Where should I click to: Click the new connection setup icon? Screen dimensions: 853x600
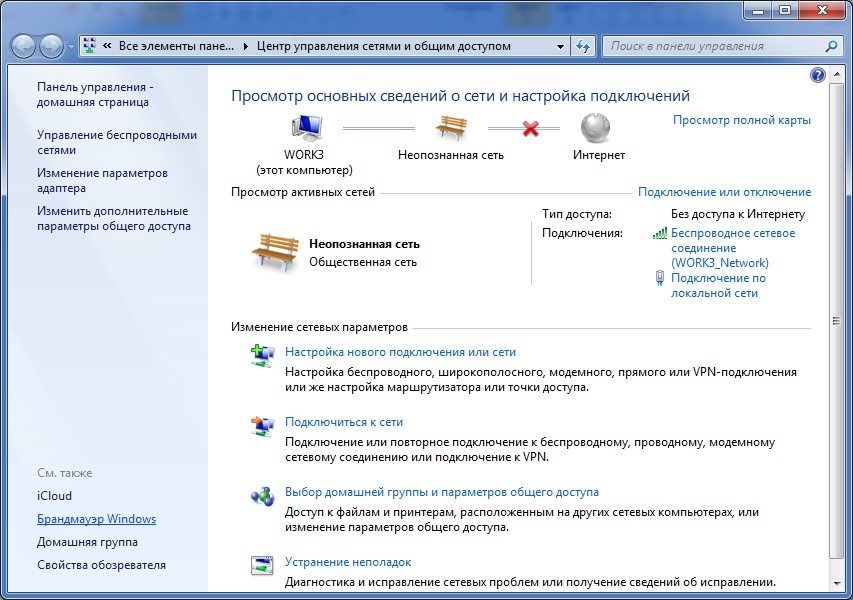click(262, 354)
